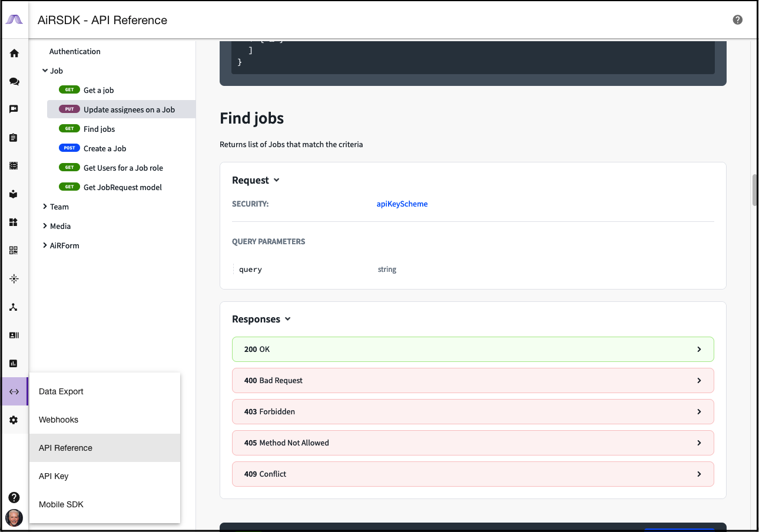Open the Home icon in sidebar
Screen dimensions: 759x532
point(14,53)
